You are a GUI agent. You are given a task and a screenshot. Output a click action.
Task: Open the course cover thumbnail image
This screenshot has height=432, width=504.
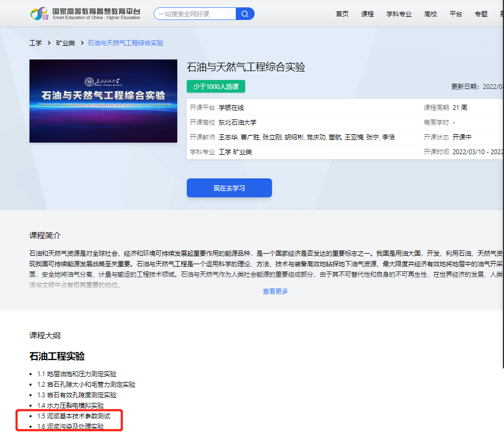pos(103,101)
